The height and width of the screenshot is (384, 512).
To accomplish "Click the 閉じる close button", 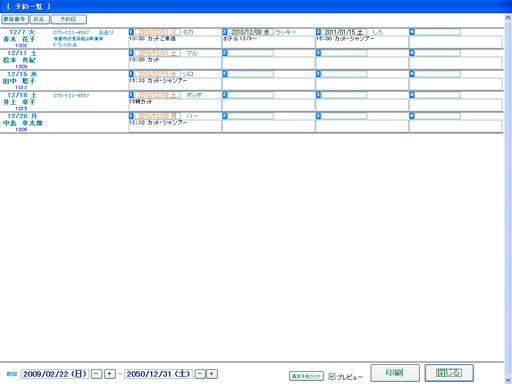I will coord(449,373).
